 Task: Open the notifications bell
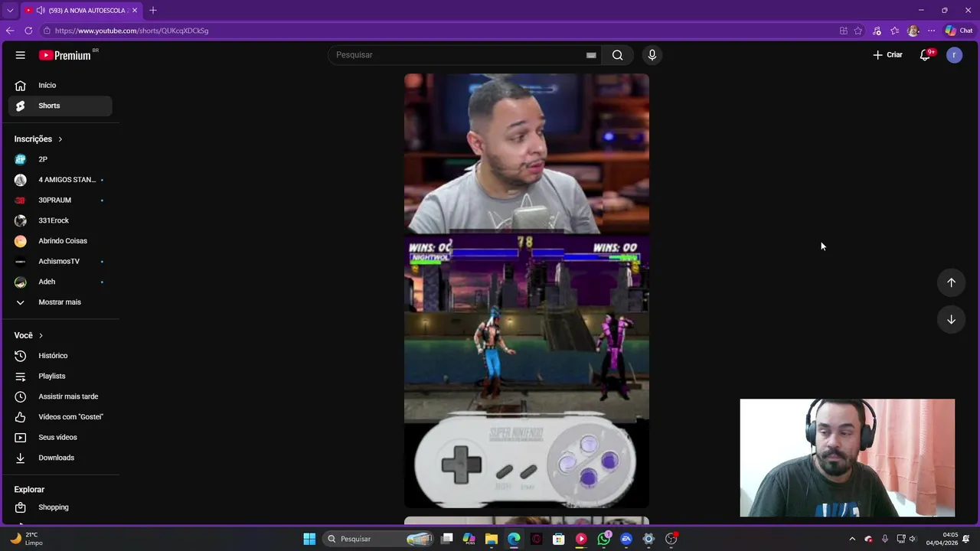[x=926, y=55]
